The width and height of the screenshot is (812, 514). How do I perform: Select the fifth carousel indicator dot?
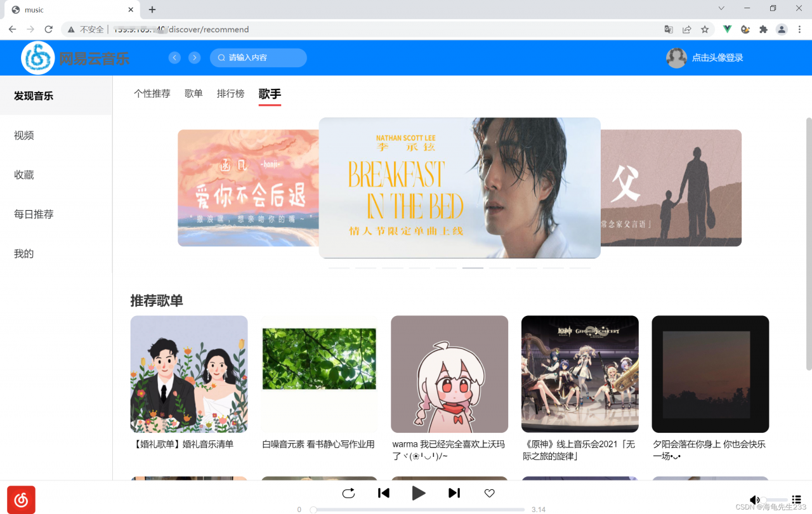point(446,267)
